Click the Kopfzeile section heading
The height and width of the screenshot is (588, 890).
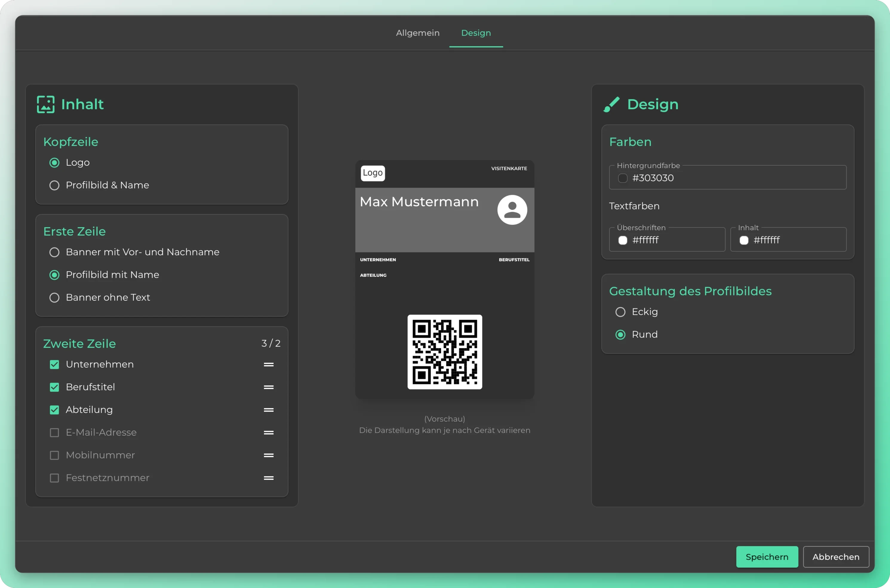[x=71, y=142]
